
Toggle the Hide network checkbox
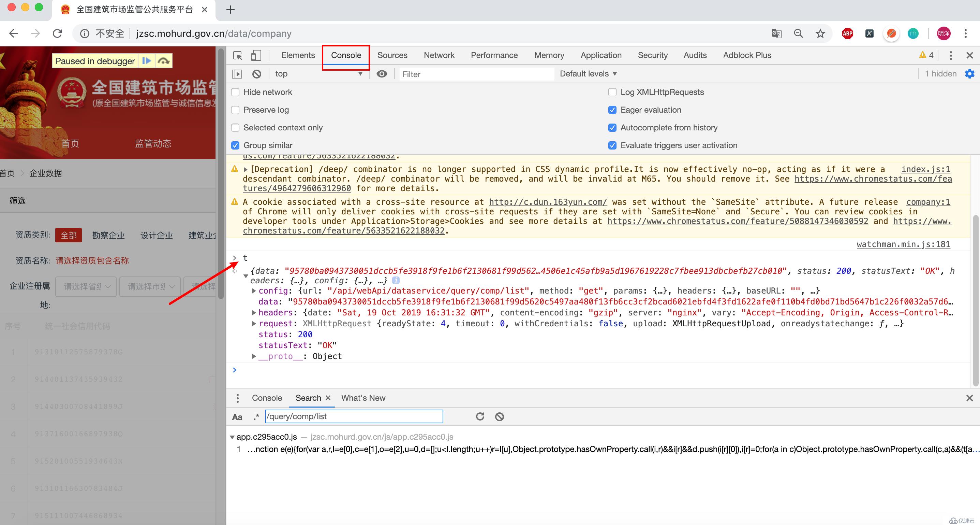pos(235,92)
